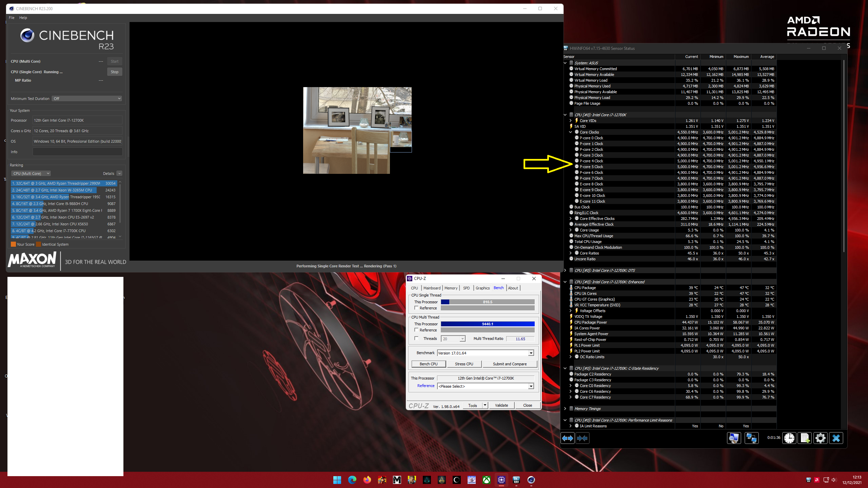Open CPU-Z Tools dropdown arrow
The image size is (868, 488).
[x=485, y=405]
